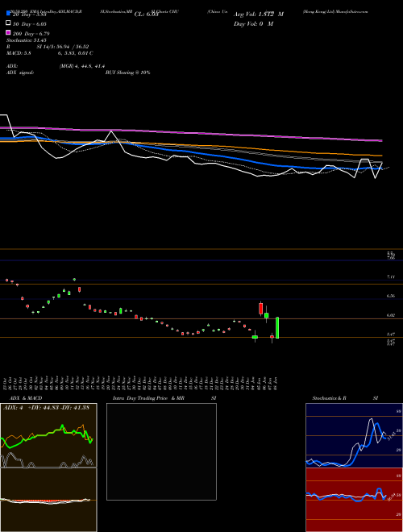Click the 'CL: 6.03' closing price label

pos(146,15)
